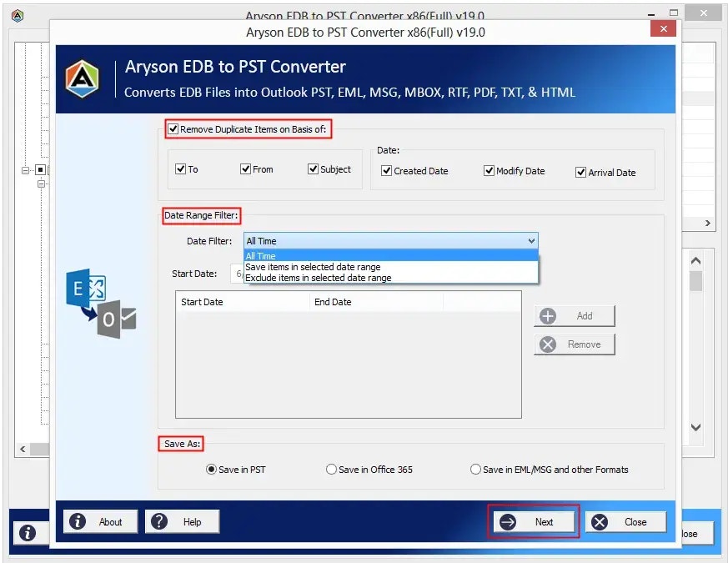Click the left scroll arrow in background tree panel
The height and width of the screenshot is (563, 728).
coord(23,450)
